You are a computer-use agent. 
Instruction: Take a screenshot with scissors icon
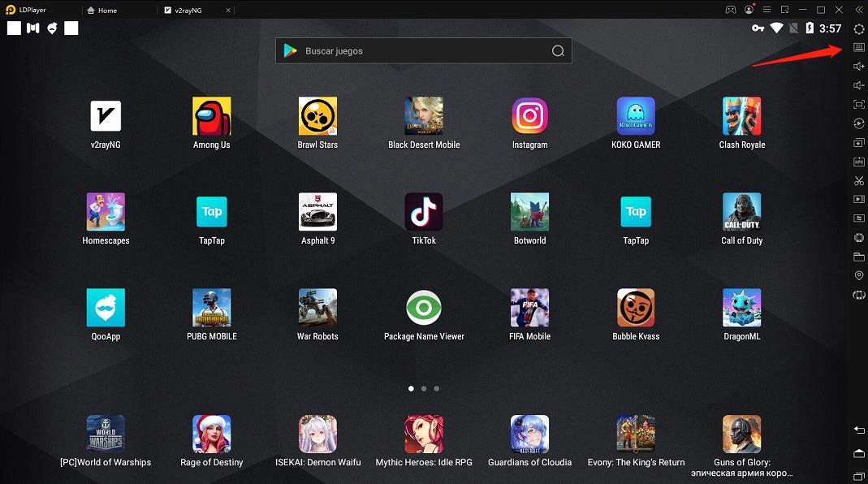[x=858, y=180]
